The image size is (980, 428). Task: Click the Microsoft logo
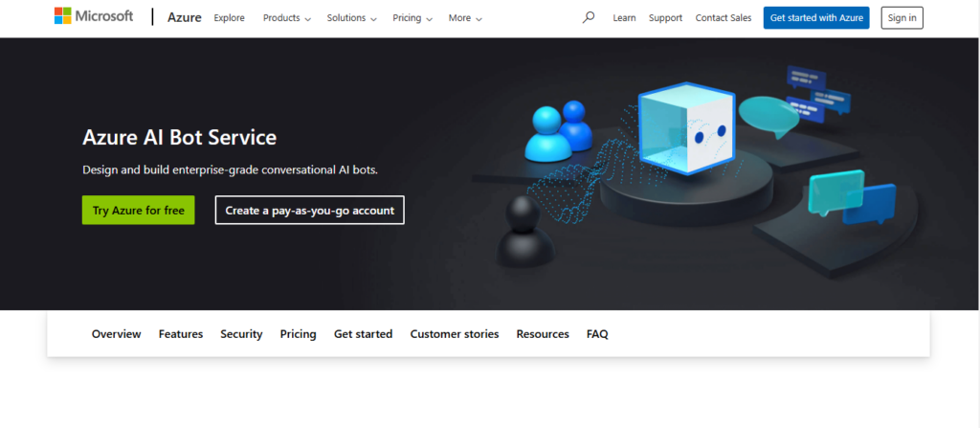(94, 16)
